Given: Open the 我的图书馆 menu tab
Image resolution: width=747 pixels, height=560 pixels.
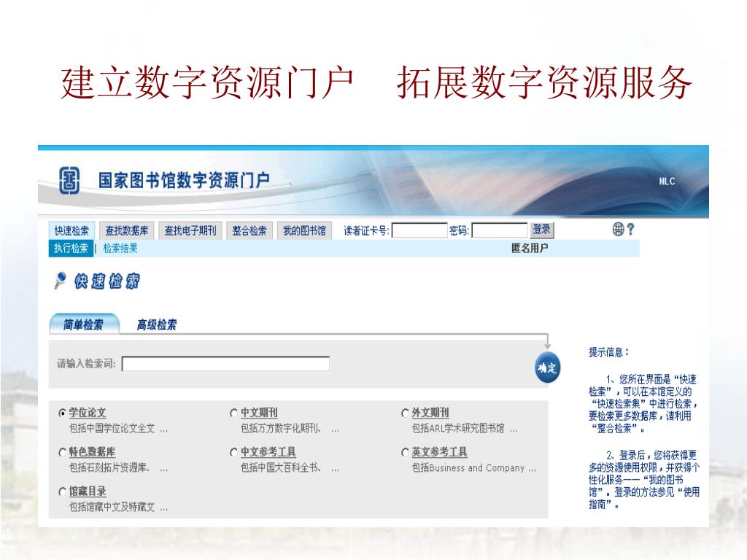Looking at the screenshot, I should pyautogui.click(x=304, y=230).
